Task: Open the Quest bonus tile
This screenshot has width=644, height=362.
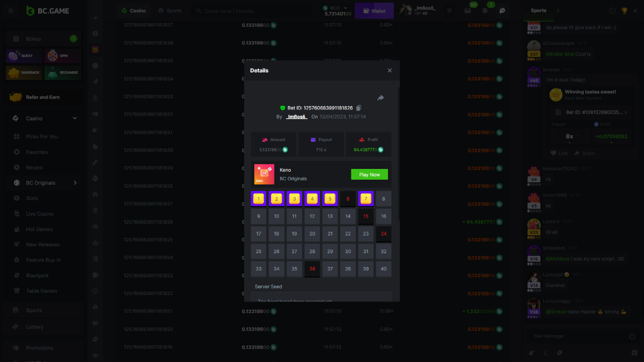Action: 24,56
